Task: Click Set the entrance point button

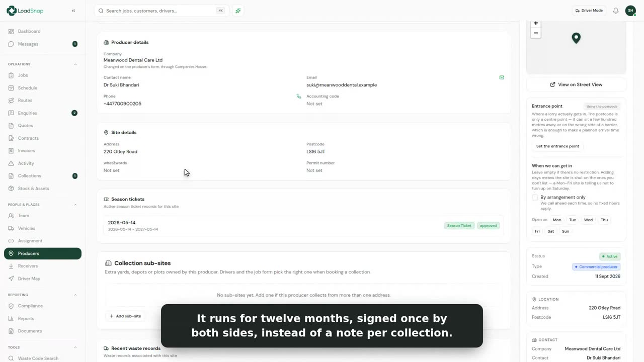Action: [x=557, y=146]
